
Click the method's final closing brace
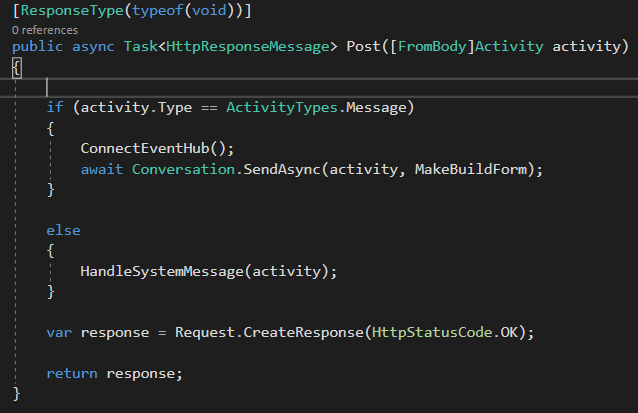tap(17, 394)
